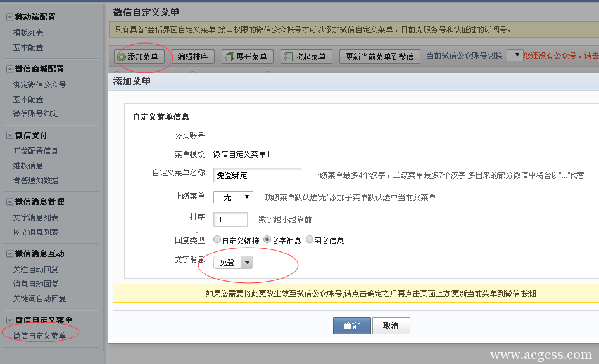Click the 添加菜单 dialog title

click(x=132, y=82)
